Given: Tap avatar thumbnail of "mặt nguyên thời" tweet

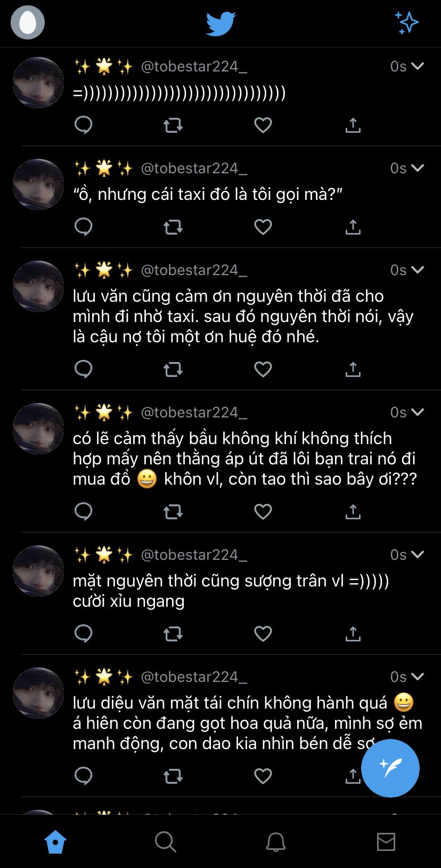Looking at the screenshot, I should coord(38,571).
